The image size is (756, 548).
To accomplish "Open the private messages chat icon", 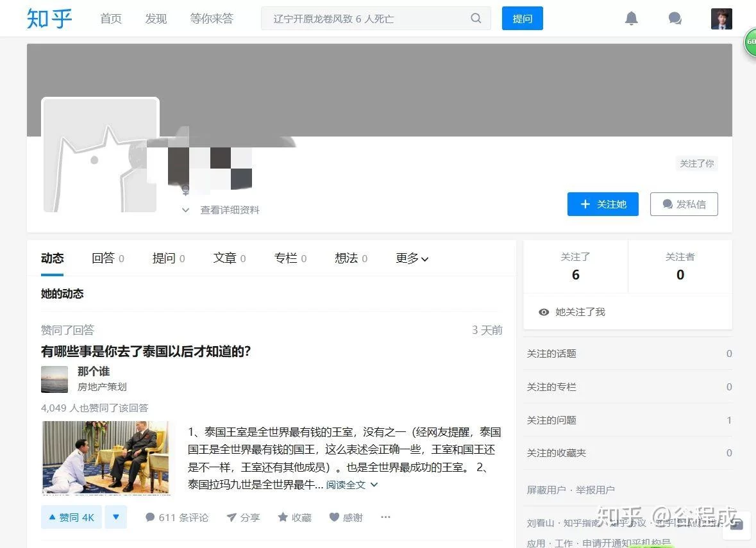I will [x=675, y=19].
